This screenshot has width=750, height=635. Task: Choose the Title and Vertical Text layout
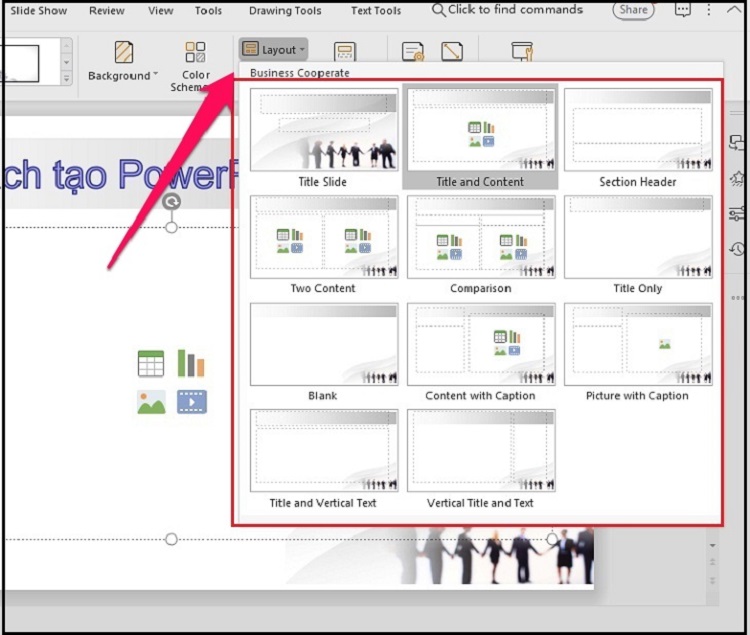coord(324,459)
